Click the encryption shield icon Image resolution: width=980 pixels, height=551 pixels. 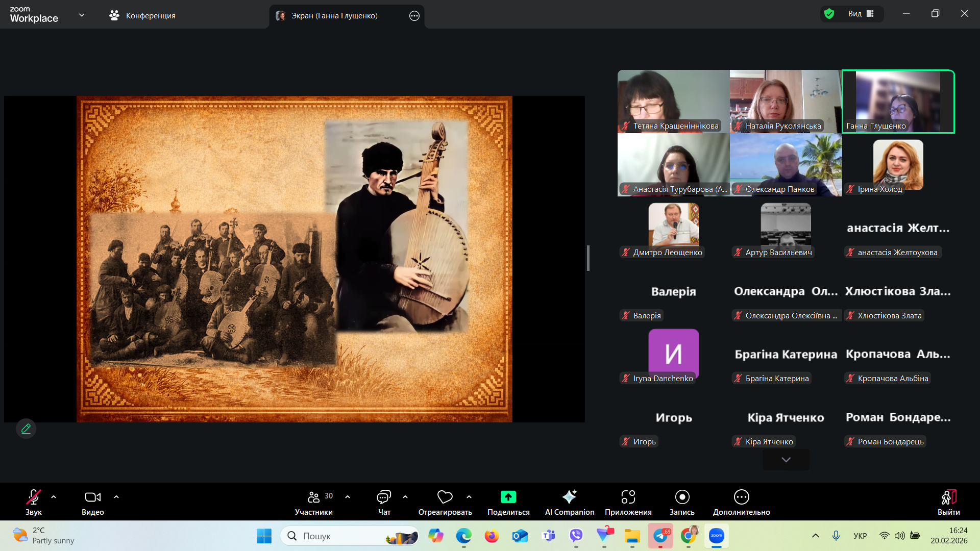coord(829,14)
